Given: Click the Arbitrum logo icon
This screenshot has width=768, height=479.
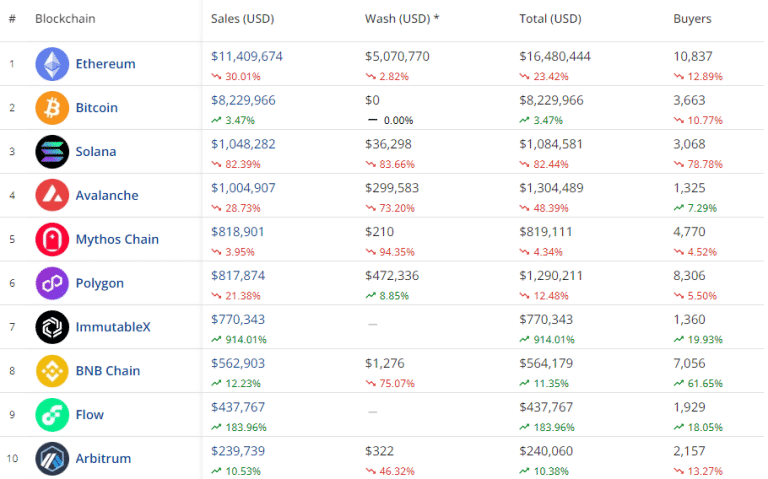Looking at the screenshot, I should pos(52,458).
